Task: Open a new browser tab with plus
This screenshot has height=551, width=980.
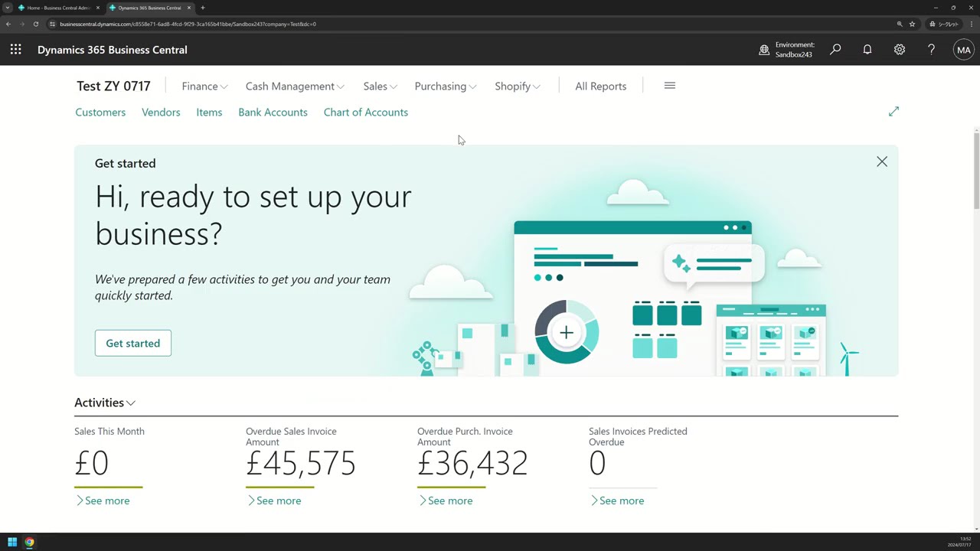Action: (202, 8)
